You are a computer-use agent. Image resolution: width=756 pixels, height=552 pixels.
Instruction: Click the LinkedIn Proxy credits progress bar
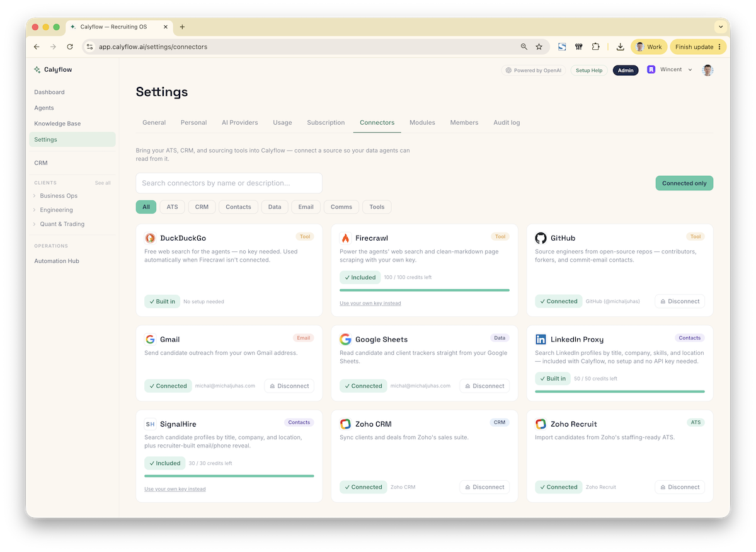click(x=620, y=391)
